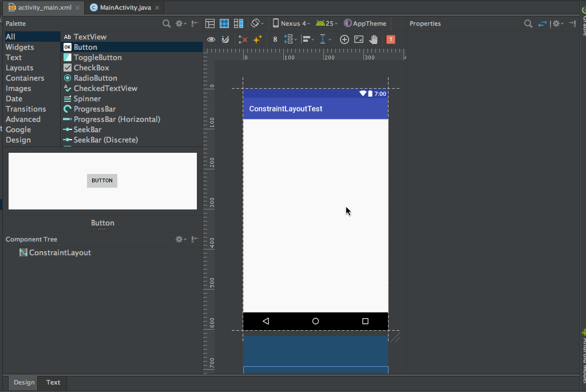
Task: Click the clear all constraints icon
Action: 243,39
